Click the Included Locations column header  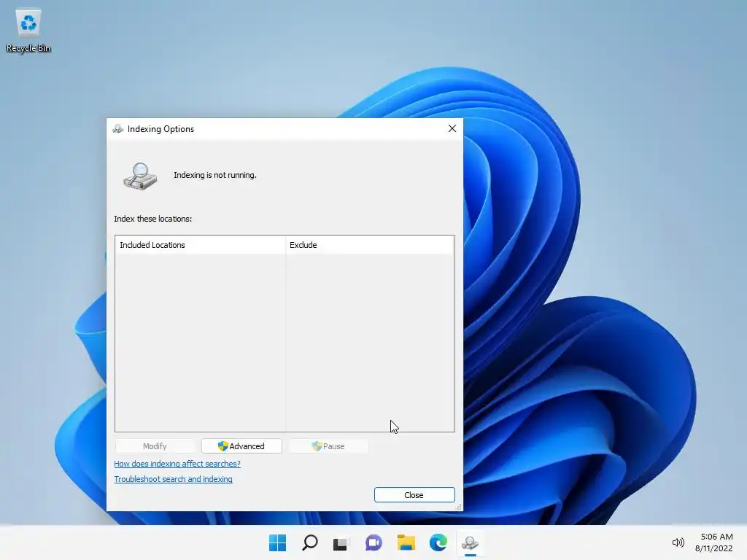[200, 245]
